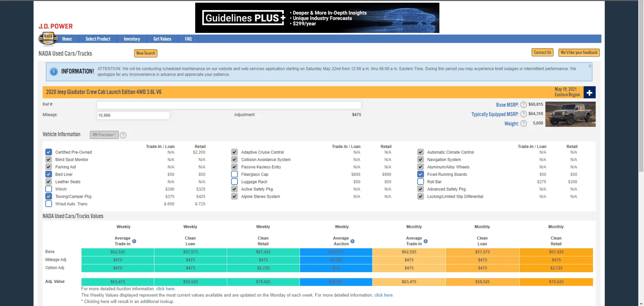Click the VIN Precision+ button
This screenshot has height=306, width=644.
(x=104, y=135)
